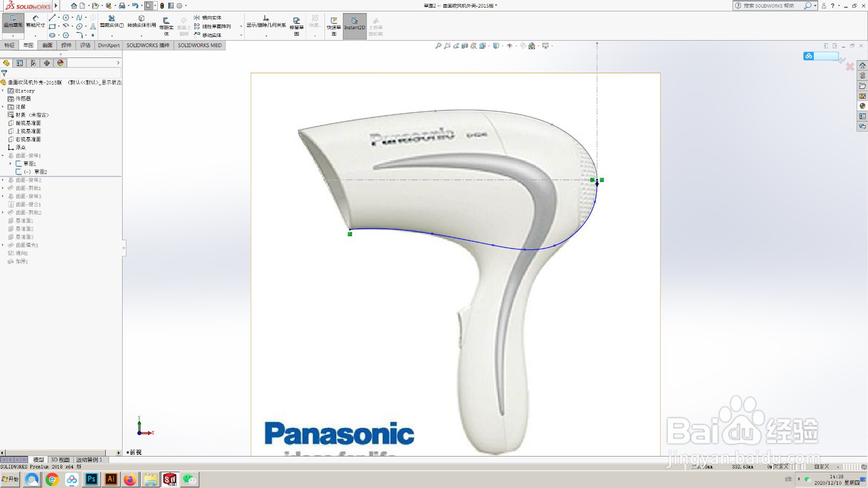Select the Smart Dimension (智能尺寸) tool
This screenshot has width=868, height=488.
point(36,22)
